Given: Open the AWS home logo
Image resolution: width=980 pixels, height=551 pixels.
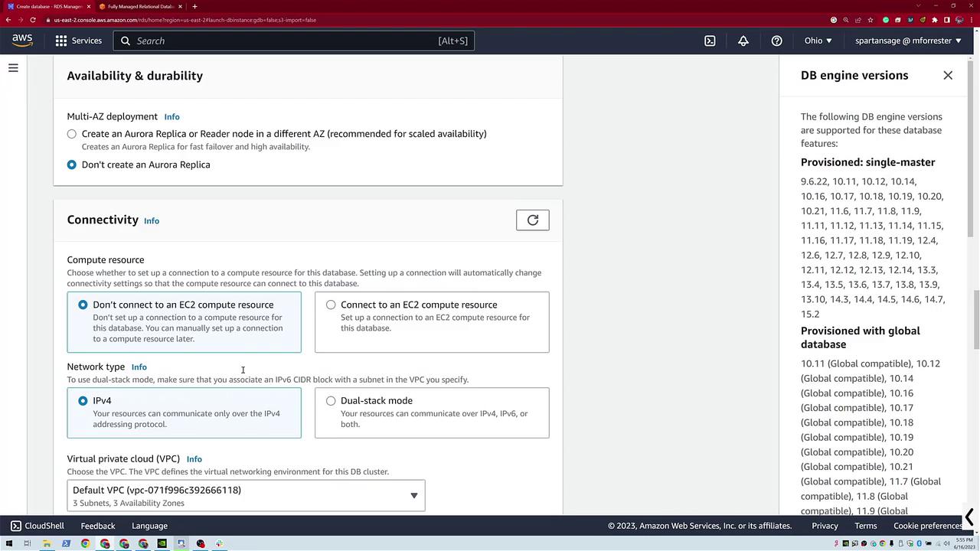Looking at the screenshot, I should [22, 41].
